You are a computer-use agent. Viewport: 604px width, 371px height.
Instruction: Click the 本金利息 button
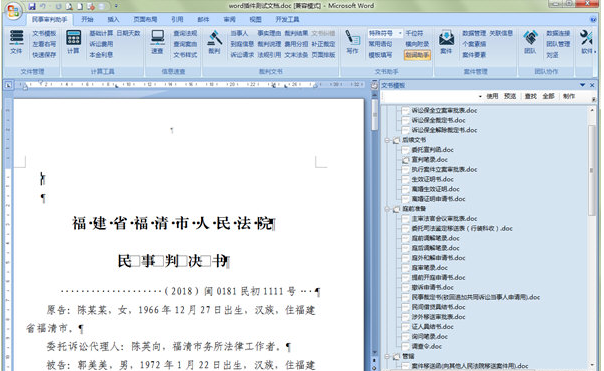click(101, 55)
